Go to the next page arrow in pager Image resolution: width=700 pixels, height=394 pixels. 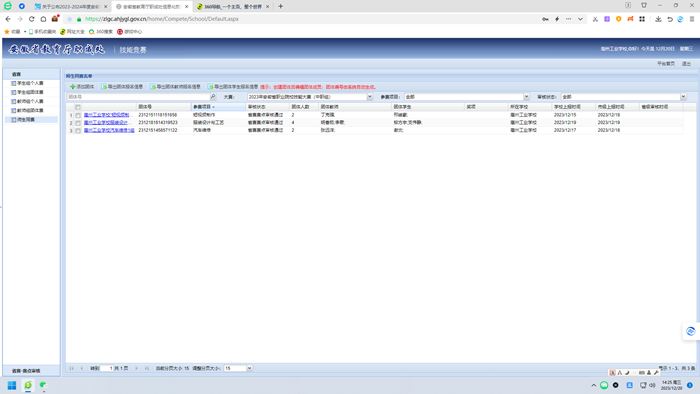pyautogui.click(x=136, y=368)
